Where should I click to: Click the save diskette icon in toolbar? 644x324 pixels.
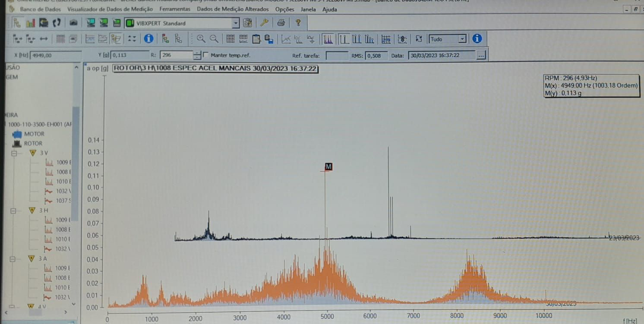(269, 39)
